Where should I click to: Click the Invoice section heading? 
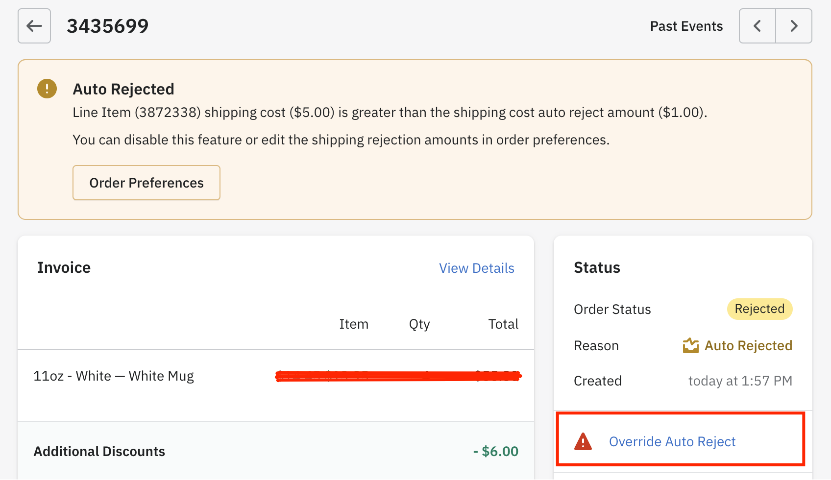tap(64, 267)
